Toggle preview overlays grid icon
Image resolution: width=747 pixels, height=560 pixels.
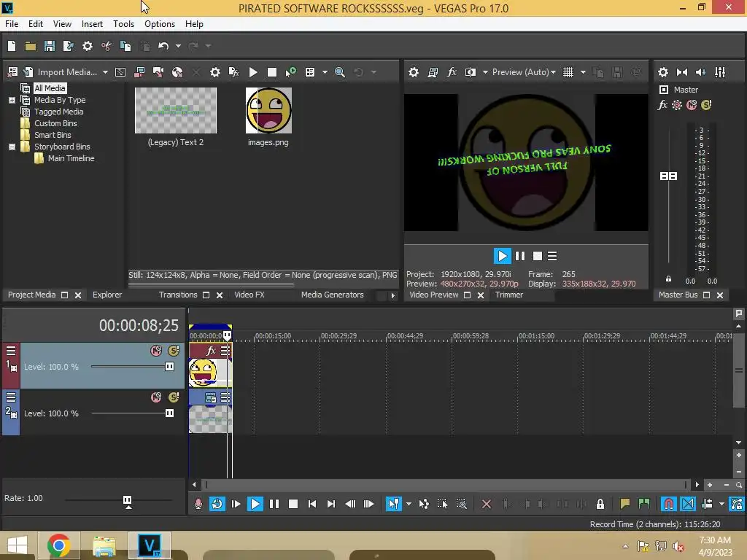pyautogui.click(x=568, y=72)
